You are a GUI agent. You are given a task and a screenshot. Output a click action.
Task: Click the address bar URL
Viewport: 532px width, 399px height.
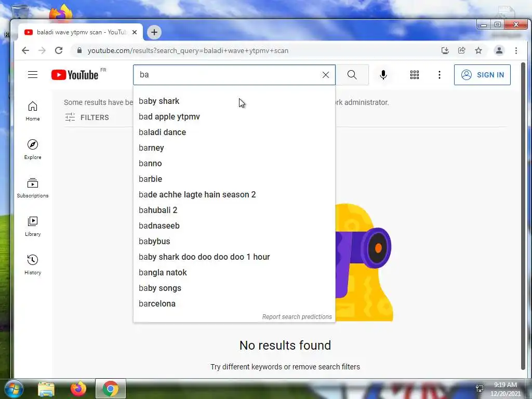coord(188,50)
